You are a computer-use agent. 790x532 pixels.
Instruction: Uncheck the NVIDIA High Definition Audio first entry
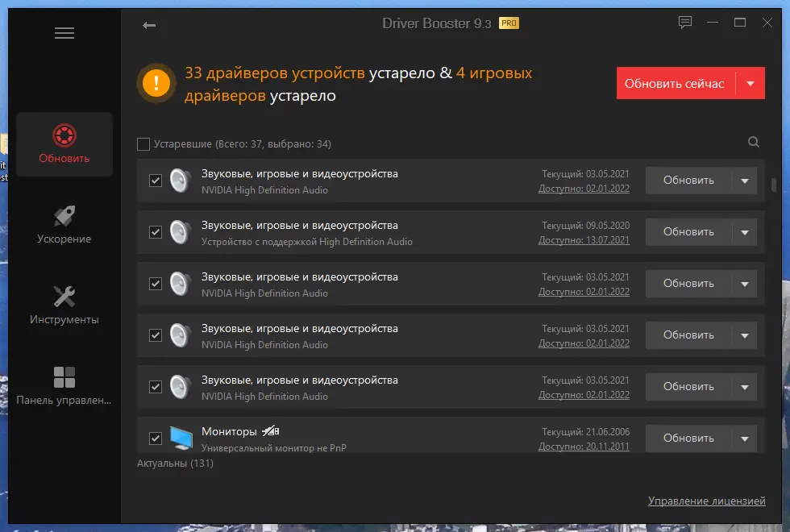tap(155, 181)
